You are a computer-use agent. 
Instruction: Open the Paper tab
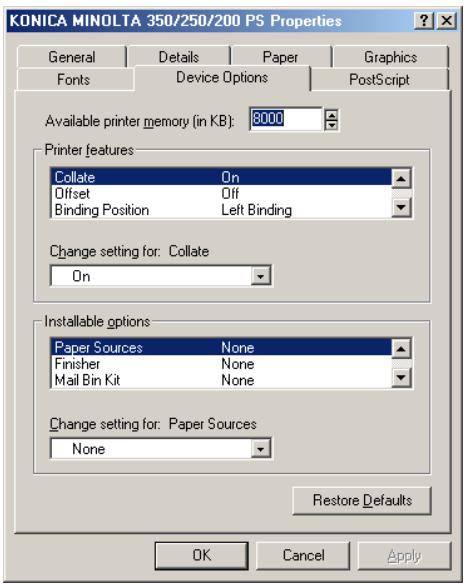click(x=280, y=57)
